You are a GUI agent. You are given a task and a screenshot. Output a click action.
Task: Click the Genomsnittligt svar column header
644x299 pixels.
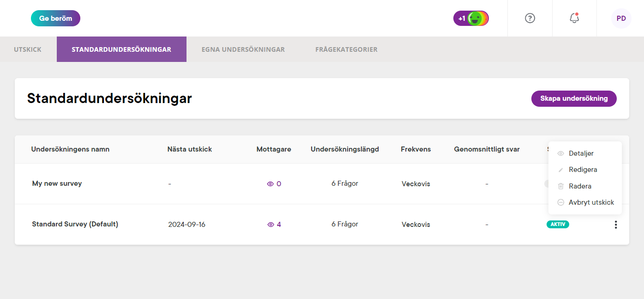[x=487, y=149]
